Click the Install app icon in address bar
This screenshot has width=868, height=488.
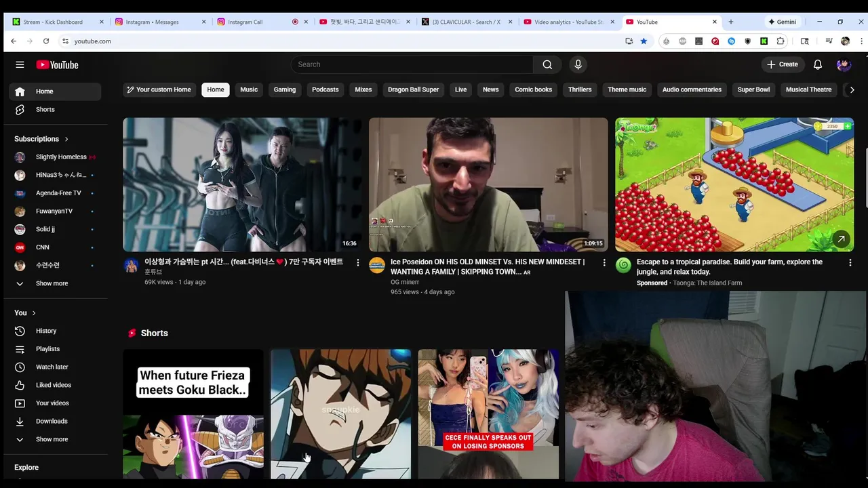click(629, 41)
